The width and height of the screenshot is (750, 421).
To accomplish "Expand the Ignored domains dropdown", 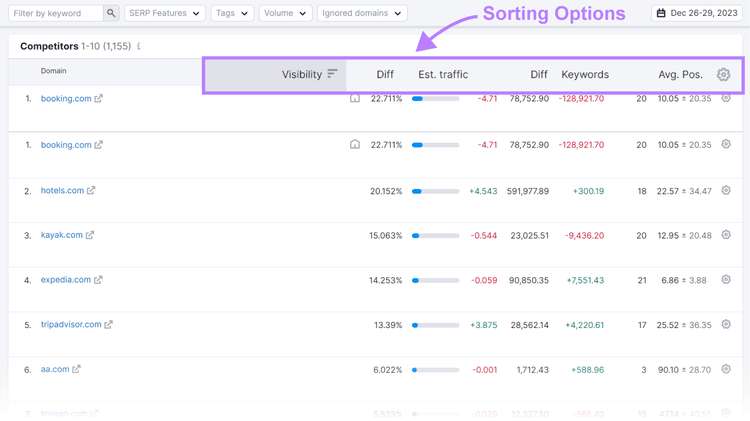I will coord(362,13).
